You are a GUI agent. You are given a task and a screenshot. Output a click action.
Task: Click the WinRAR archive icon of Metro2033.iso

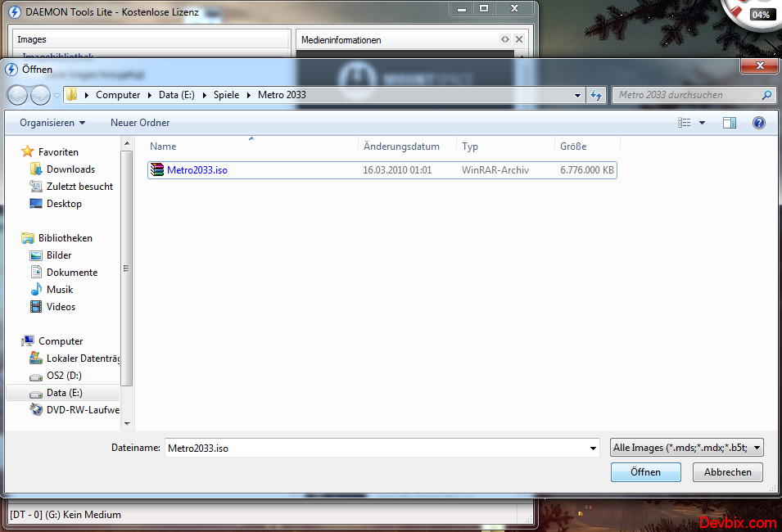pos(157,170)
